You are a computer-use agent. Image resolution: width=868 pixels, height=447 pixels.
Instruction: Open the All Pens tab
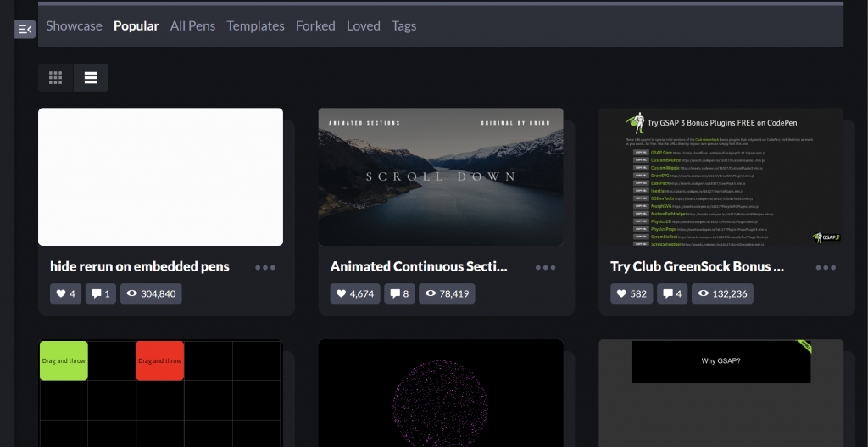click(x=192, y=26)
